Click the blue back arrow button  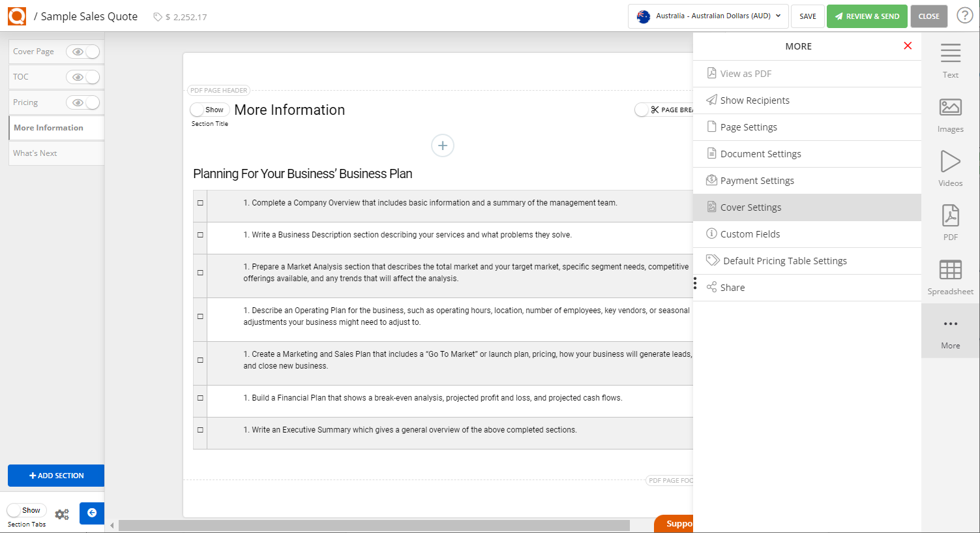(x=91, y=513)
